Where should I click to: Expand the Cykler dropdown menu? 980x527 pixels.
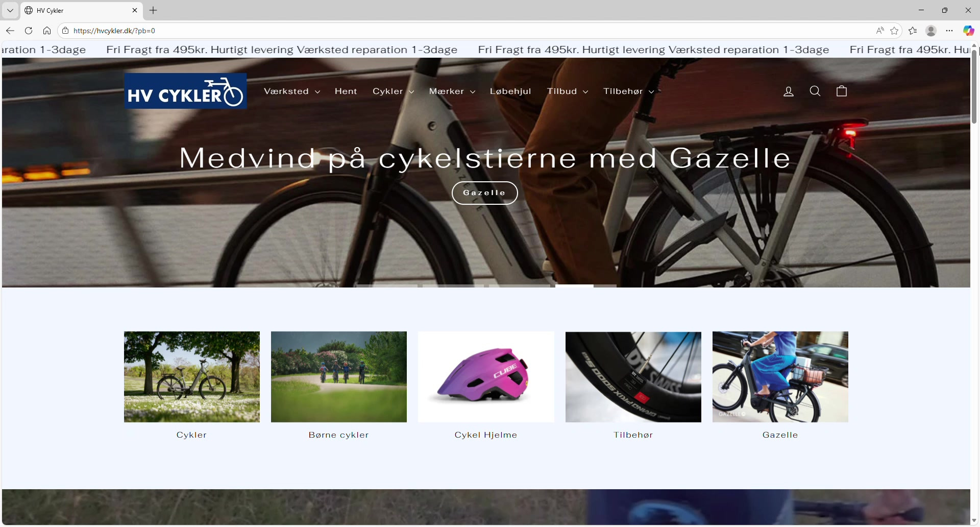pyautogui.click(x=393, y=91)
